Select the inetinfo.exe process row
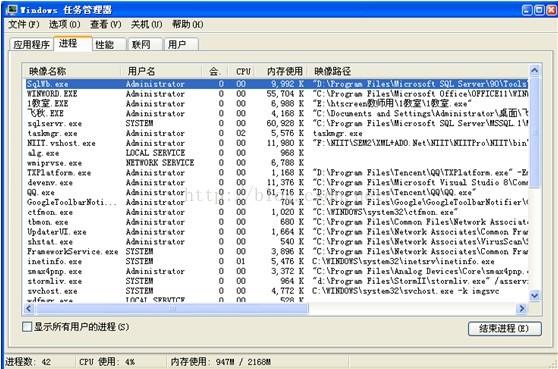The image size is (558, 369). point(277,261)
